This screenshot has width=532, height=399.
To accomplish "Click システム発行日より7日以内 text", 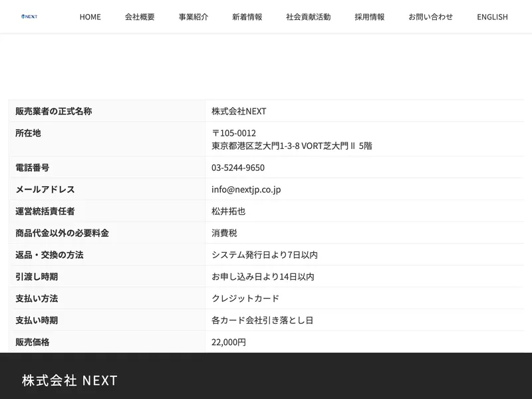I will (265, 255).
